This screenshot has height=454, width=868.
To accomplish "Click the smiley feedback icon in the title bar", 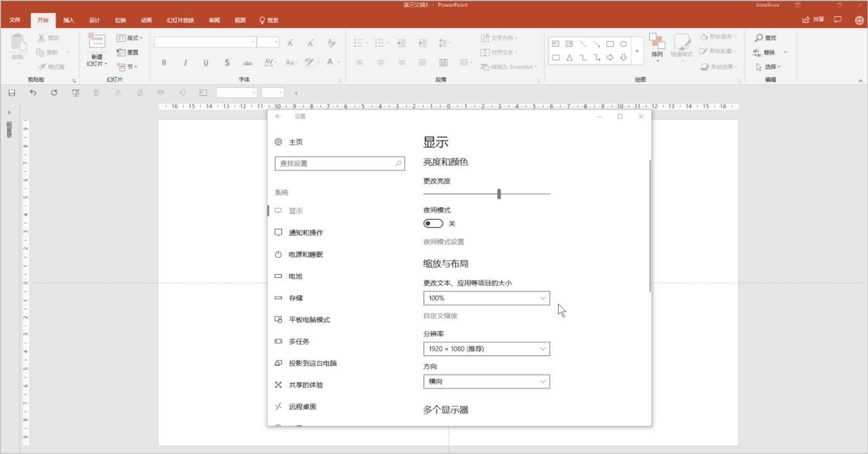I will click(859, 20).
